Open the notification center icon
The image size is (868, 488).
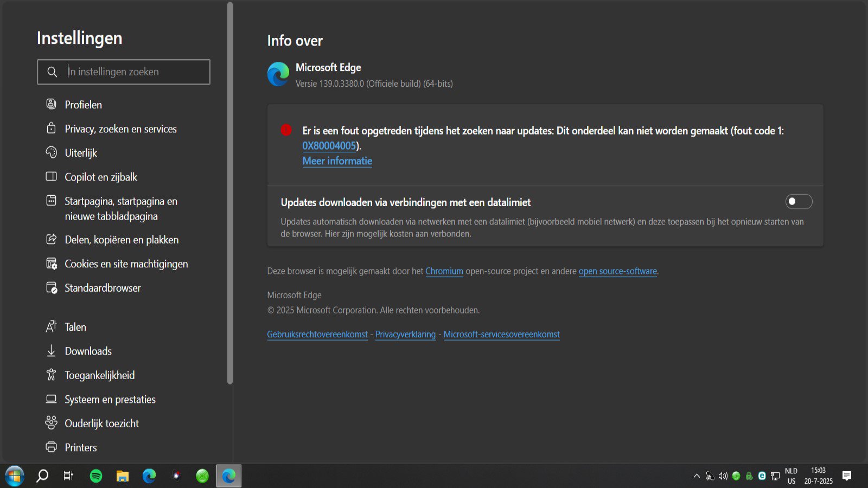pos(847,476)
